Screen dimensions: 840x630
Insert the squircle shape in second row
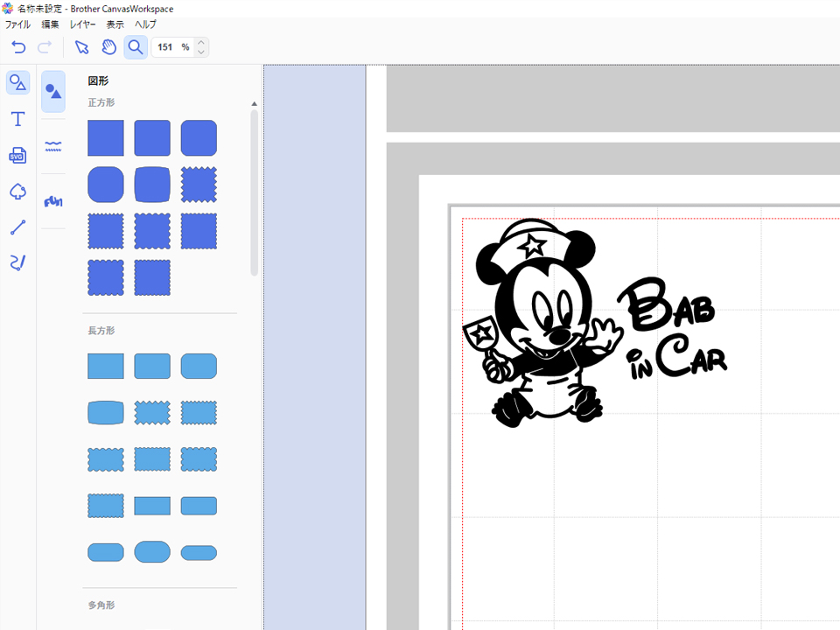click(x=106, y=185)
